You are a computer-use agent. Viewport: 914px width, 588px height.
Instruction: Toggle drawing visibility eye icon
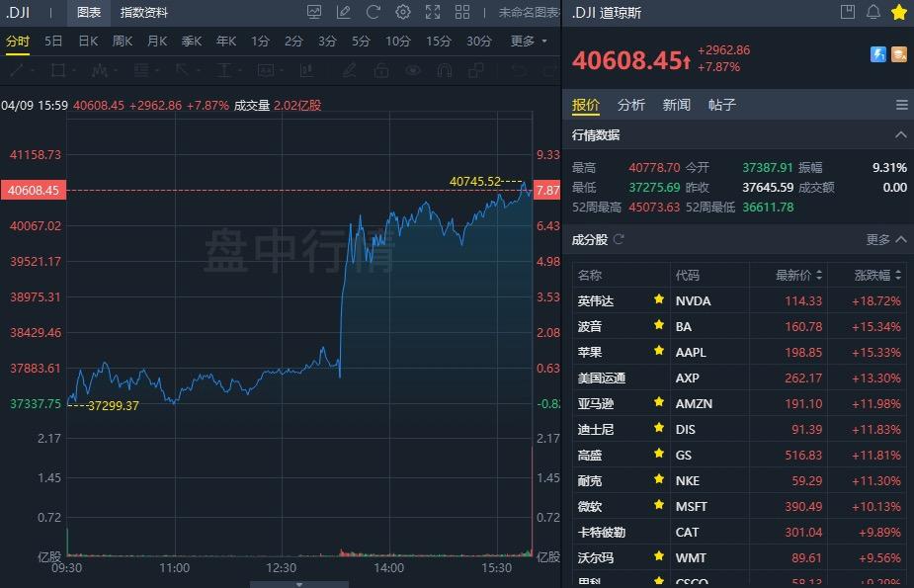click(x=413, y=70)
